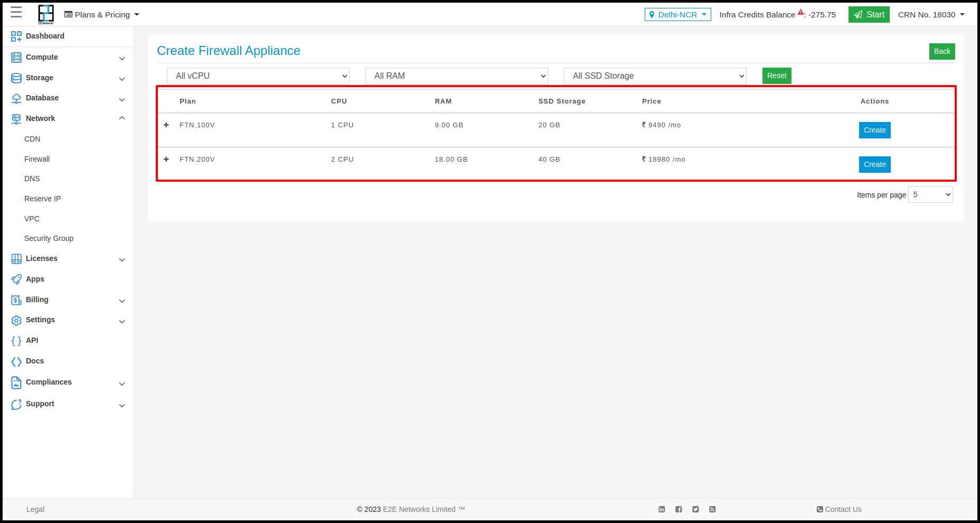Open the Reserve IP submenu item

(x=42, y=199)
